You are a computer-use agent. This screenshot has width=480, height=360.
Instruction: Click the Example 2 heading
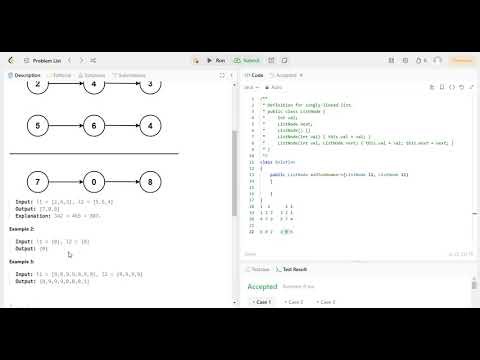(22, 229)
